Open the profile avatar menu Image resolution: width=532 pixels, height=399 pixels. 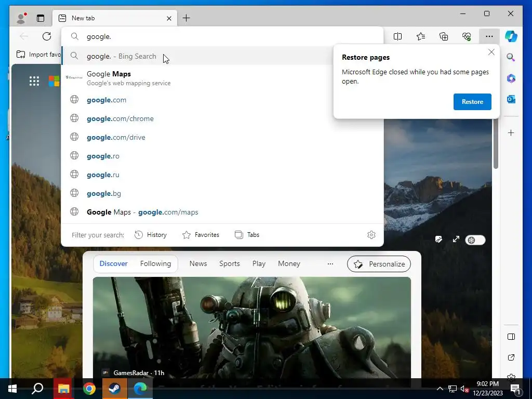tap(21, 18)
